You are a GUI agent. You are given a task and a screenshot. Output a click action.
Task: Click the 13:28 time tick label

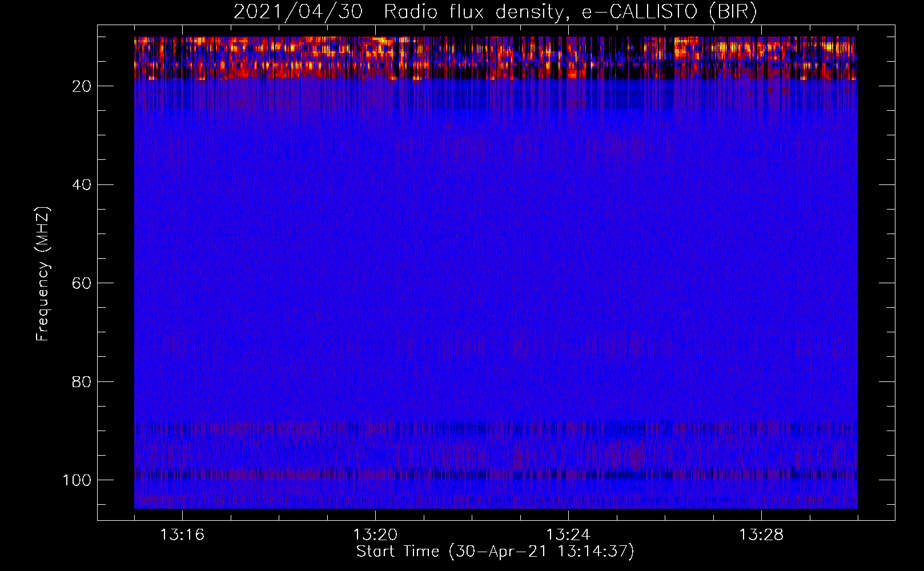761,535
